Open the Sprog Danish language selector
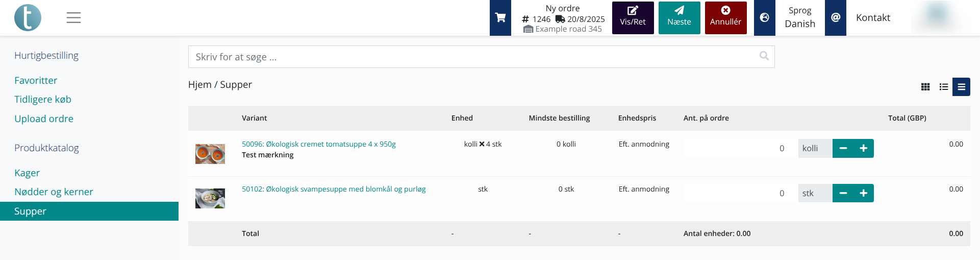This screenshot has width=980, height=260. pyautogui.click(x=799, y=18)
